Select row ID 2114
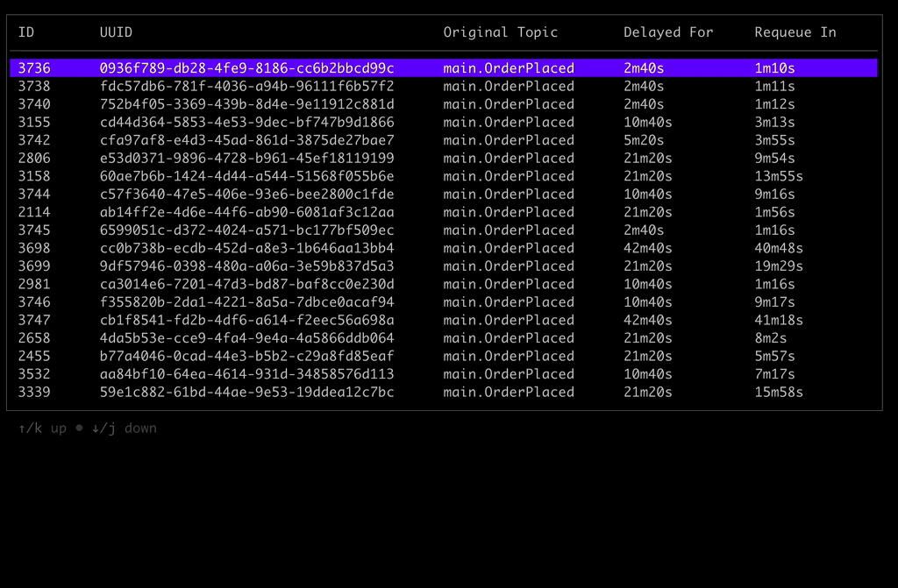The width and height of the screenshot is (898, 588). coord(443,212)
